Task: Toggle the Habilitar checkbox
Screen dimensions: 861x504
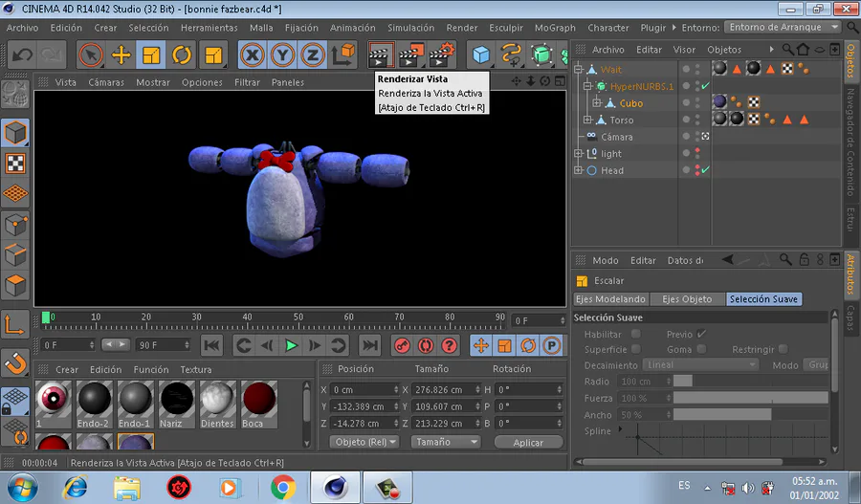Action: click(x=635, y=334)
